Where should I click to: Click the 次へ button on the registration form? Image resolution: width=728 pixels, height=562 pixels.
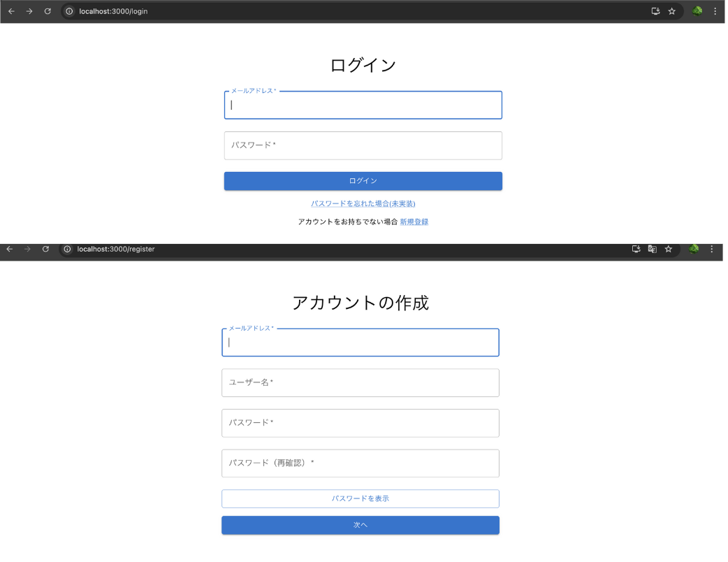pos(360,525)
